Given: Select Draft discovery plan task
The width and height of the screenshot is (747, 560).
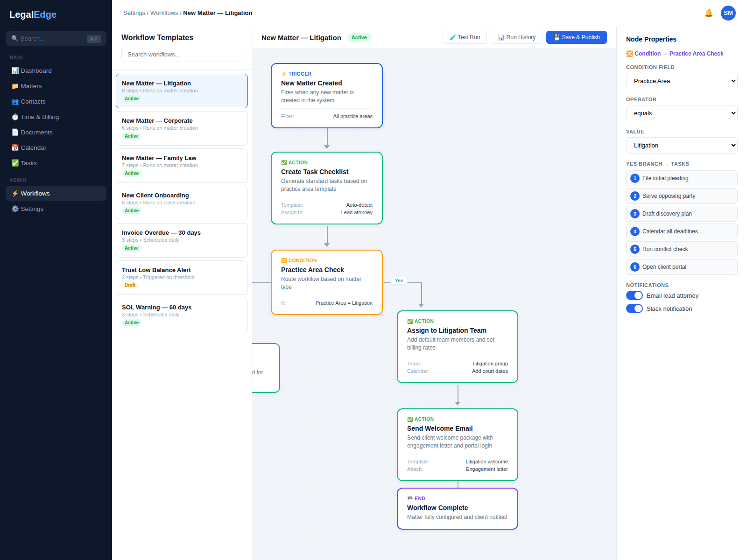Looking at the screenshot, I should coord(682,214).
